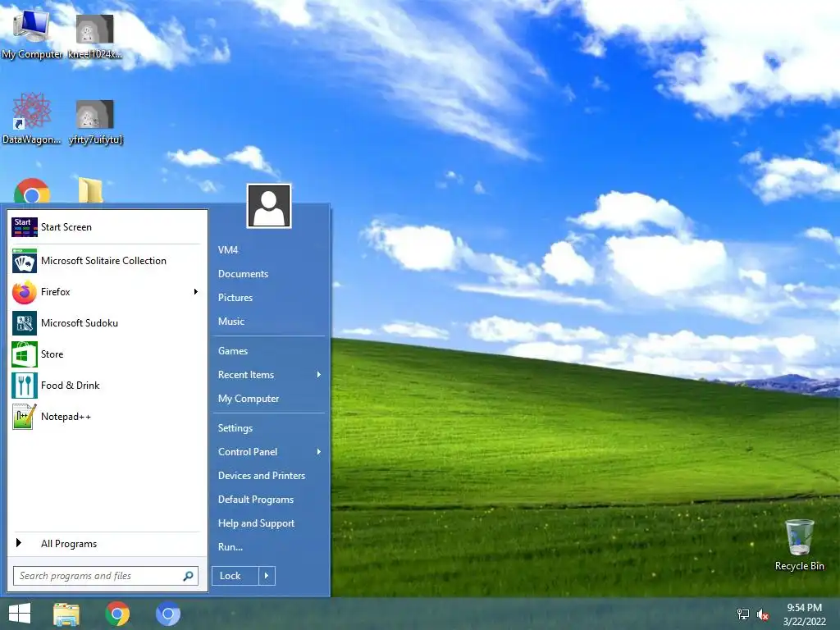
Task: Open Music from Start menu
Action: click(231, 322)
